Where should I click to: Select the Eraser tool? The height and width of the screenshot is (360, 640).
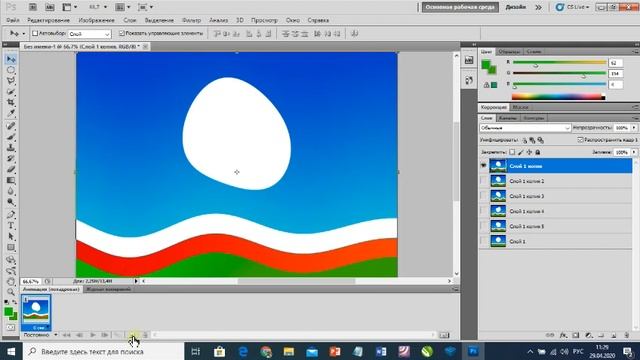[11, 169]
